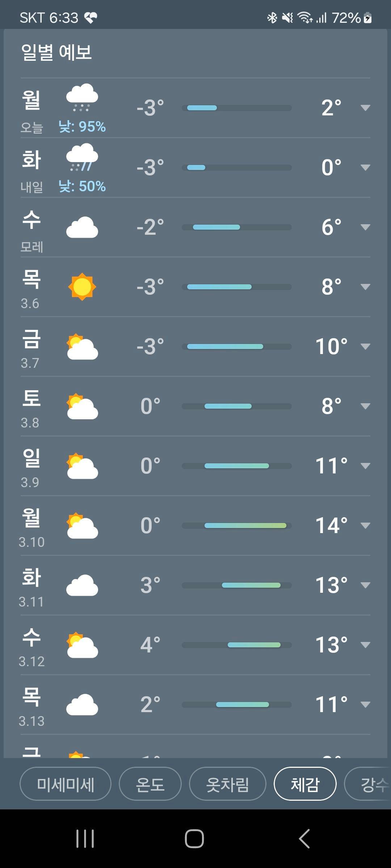Expand the 3.12 Wednesday forecast arrow
The image size is (391, 868).
click(365, 645)
